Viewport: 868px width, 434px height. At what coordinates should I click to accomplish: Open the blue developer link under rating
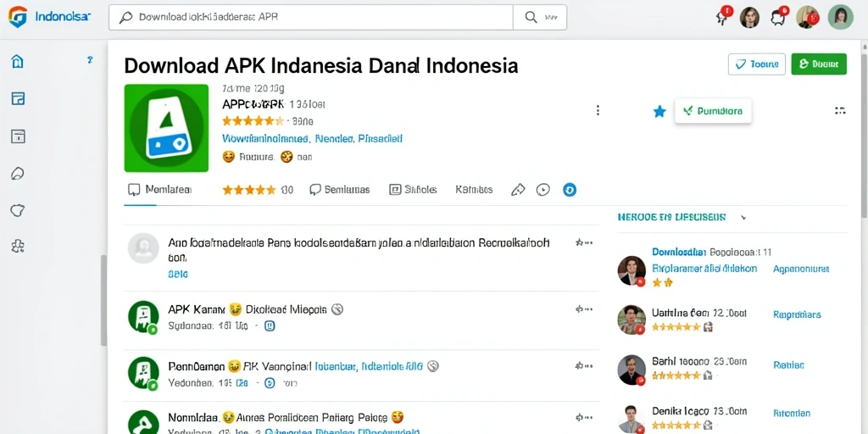(x=312, y=138)
